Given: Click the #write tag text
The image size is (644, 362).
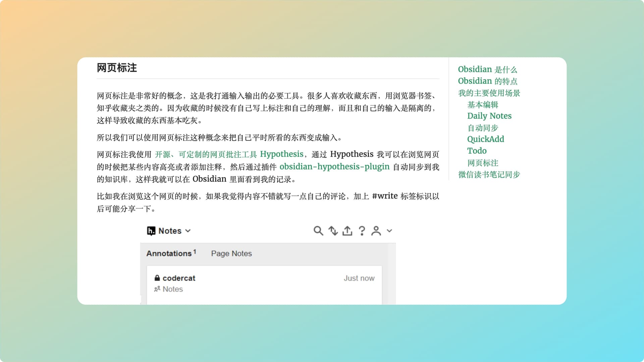Looking at the screenshot, I should point(385,196).
